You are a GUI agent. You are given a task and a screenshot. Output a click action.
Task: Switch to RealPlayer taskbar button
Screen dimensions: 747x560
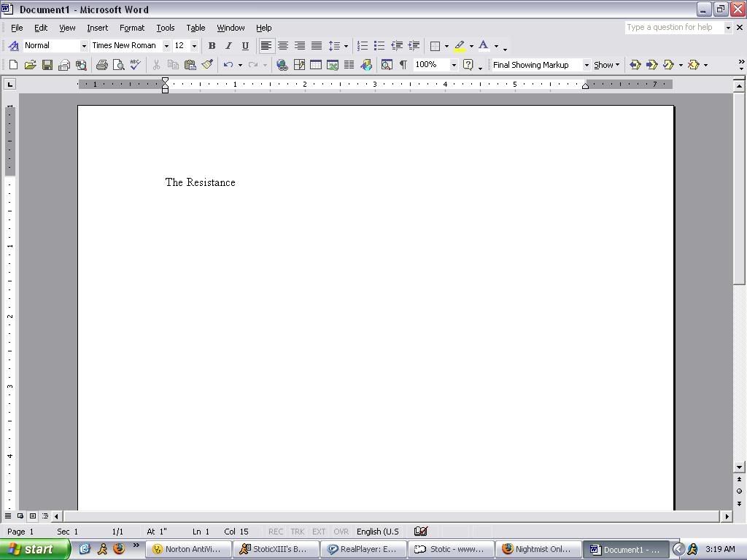[x=363, y=549]
